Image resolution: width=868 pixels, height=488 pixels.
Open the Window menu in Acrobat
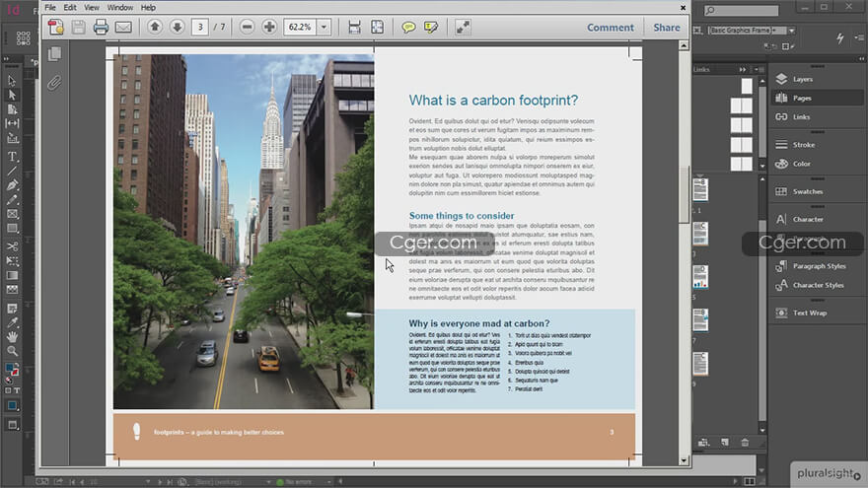tap(119, 7)
